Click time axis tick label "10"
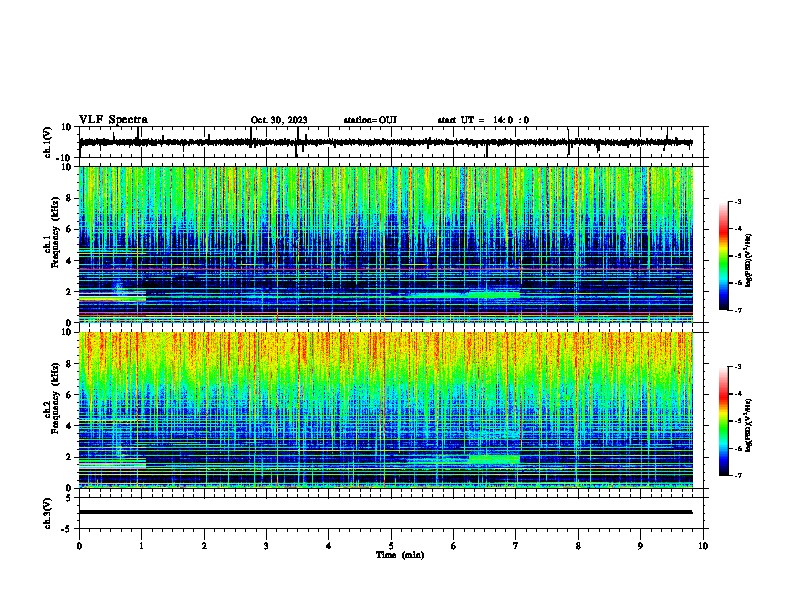The width and height of the screenshot is (792, 612). (x=703, y=546)
